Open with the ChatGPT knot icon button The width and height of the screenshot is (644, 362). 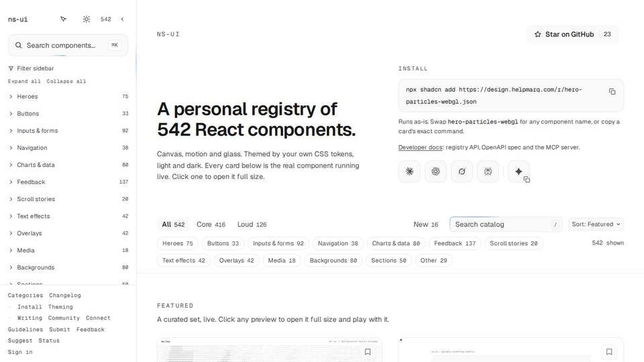click(x=435, y=172)
